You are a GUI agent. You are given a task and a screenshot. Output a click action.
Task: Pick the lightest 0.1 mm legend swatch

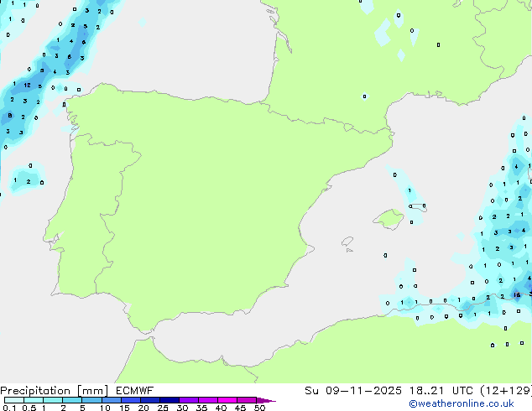tap(13, 400)
